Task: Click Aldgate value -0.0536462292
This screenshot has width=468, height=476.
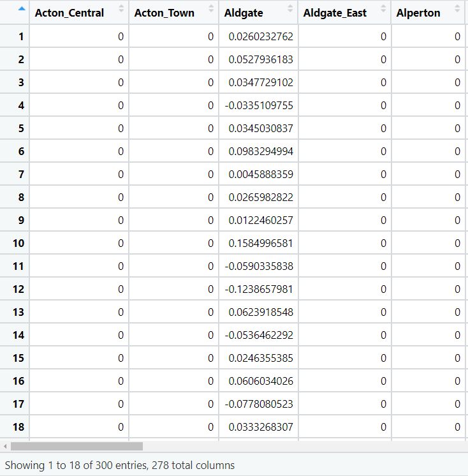Action: [259, 335]
